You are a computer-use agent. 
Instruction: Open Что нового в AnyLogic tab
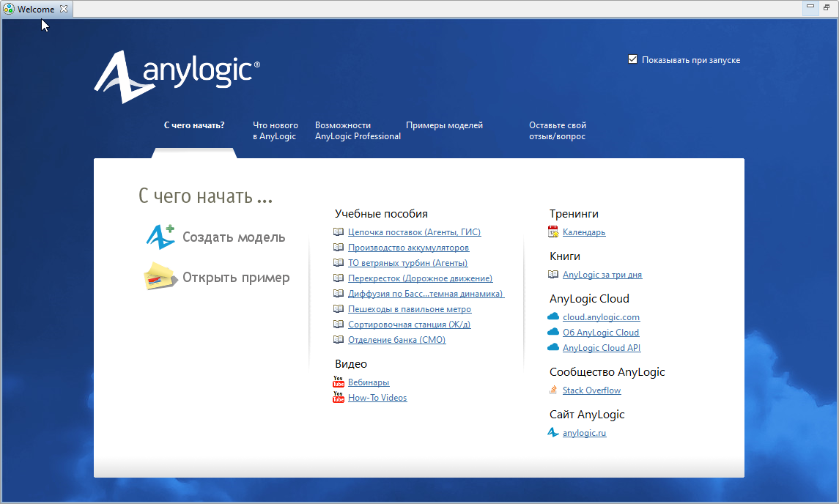pos(275,130)
